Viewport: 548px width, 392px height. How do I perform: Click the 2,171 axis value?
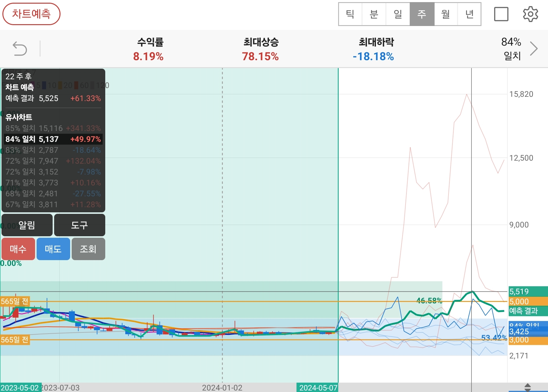(519, 356)
